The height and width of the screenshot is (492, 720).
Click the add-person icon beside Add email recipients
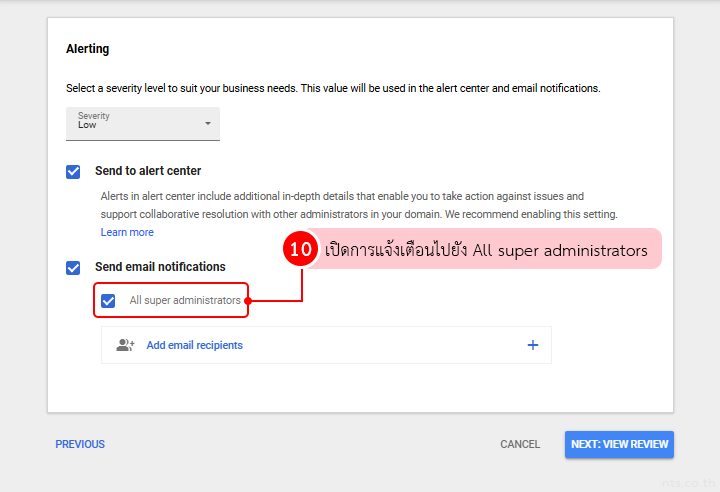[125, 345]
